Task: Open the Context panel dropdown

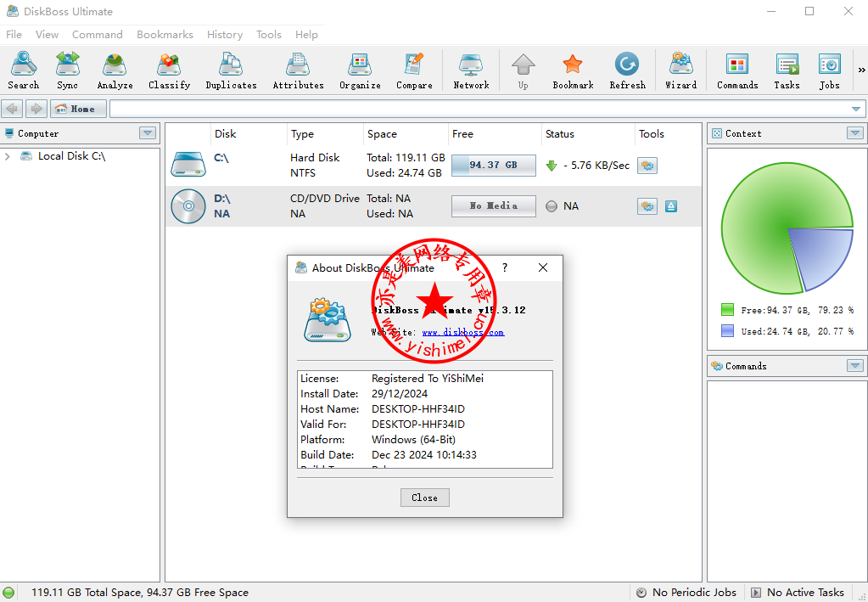Action: coord(855,133)
